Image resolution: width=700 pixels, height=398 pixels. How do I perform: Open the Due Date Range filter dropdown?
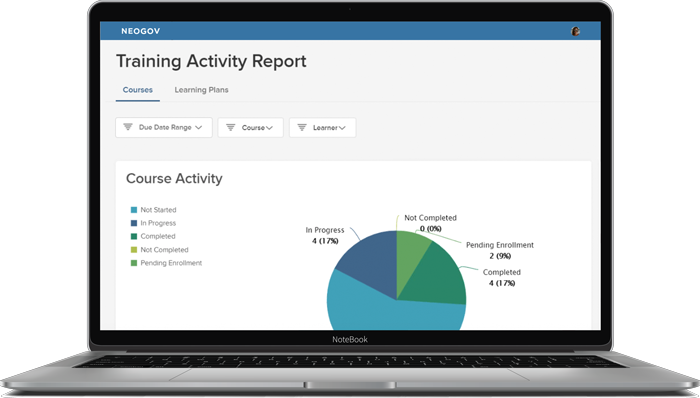(x=164, y=128)
